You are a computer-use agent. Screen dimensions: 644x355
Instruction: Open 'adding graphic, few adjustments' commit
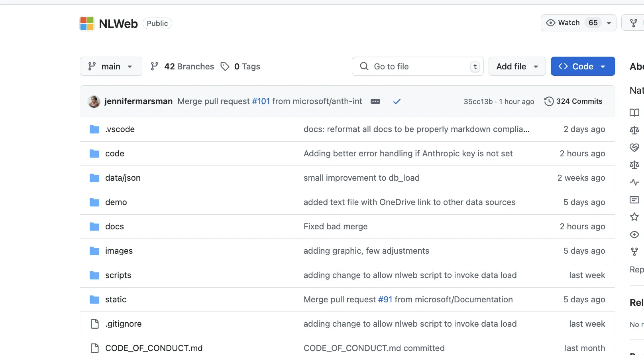coord(366,251)
